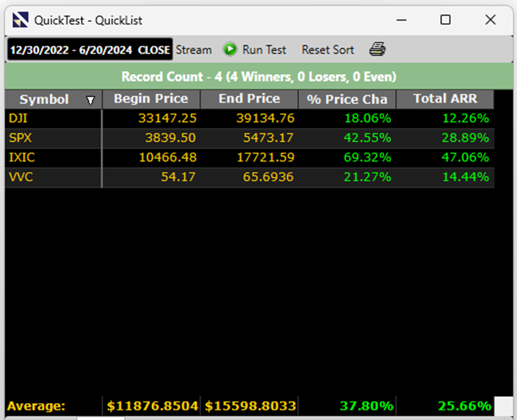Click the green Run Test play icon

230,49
